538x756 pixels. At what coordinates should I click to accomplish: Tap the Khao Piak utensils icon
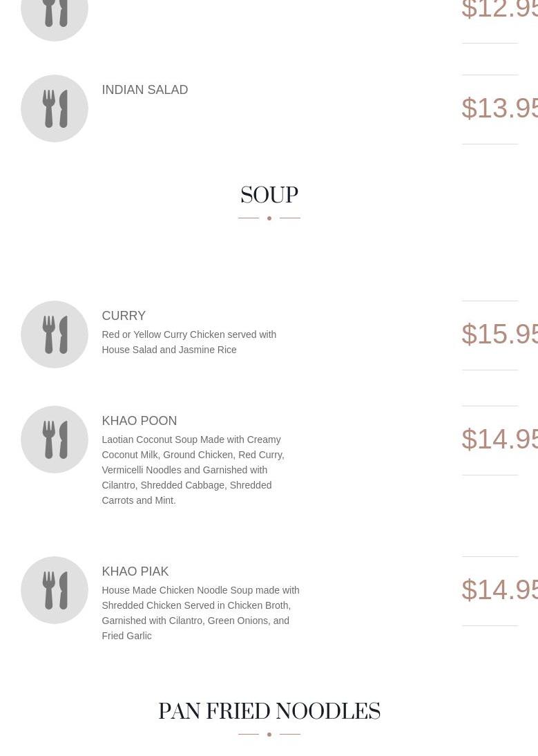tap(55, 590)
